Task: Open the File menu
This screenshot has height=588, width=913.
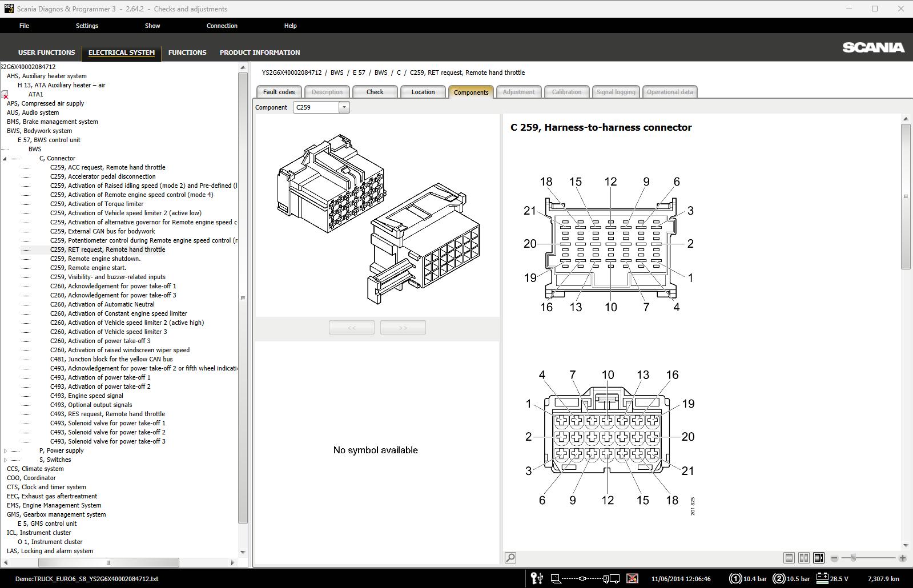Action: [x=24, y=26]
